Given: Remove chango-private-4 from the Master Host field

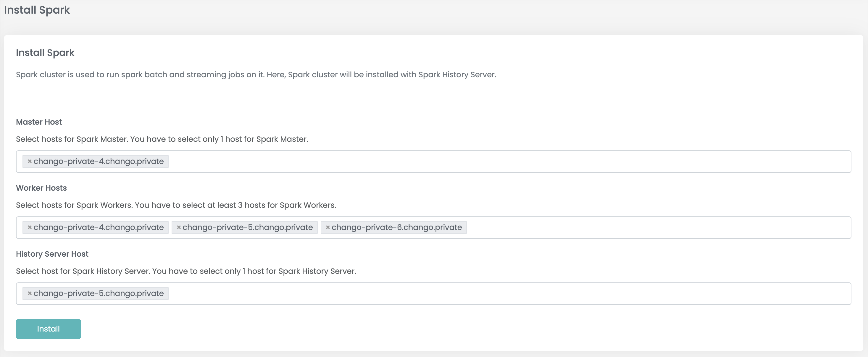Looking at the screenshot, I should (x=30, y=161).
